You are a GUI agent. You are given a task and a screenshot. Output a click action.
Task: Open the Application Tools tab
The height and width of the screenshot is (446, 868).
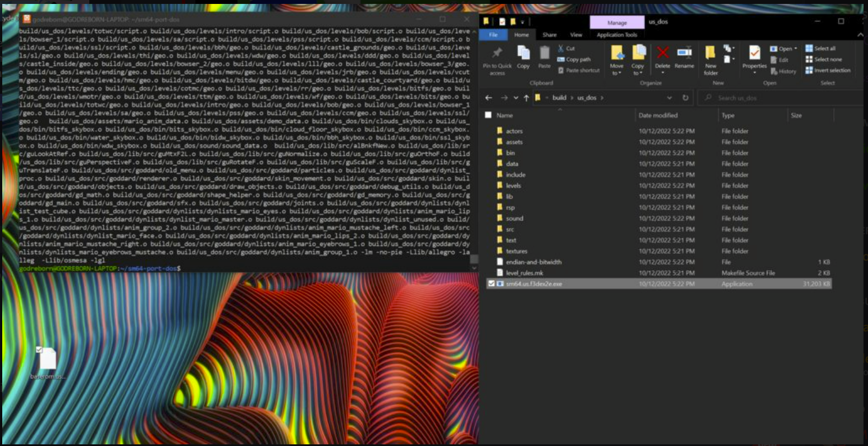click(x=617, y=35)
